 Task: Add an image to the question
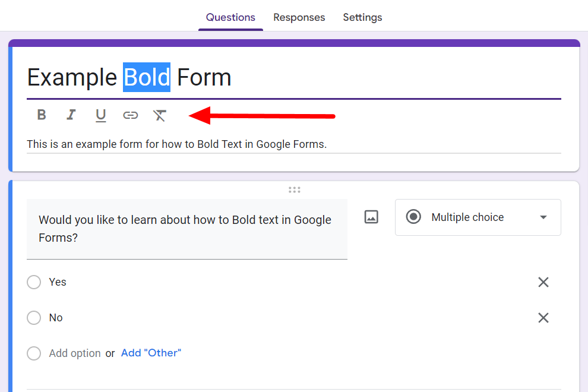pyautogui.click(x=371, y=217)
